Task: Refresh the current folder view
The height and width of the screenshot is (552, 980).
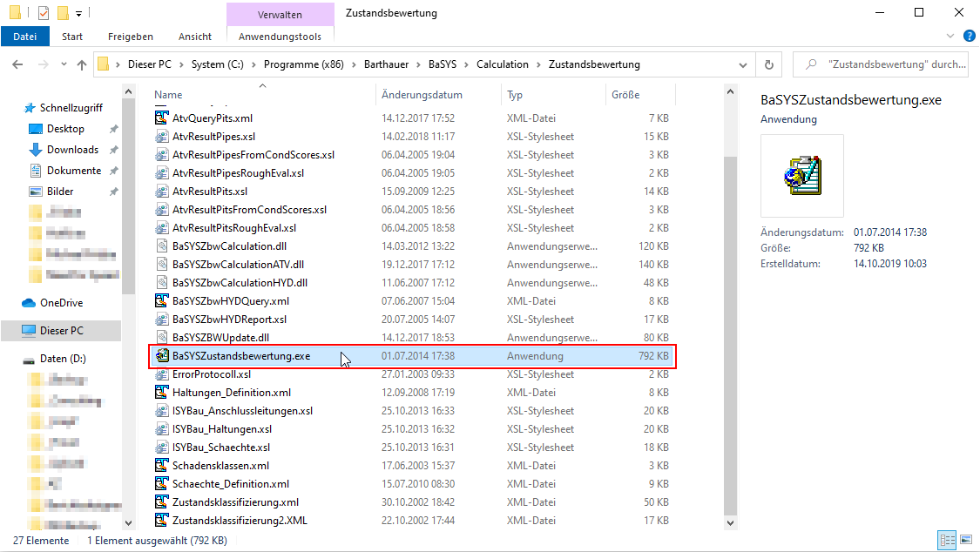Action: tap(768, 64)
